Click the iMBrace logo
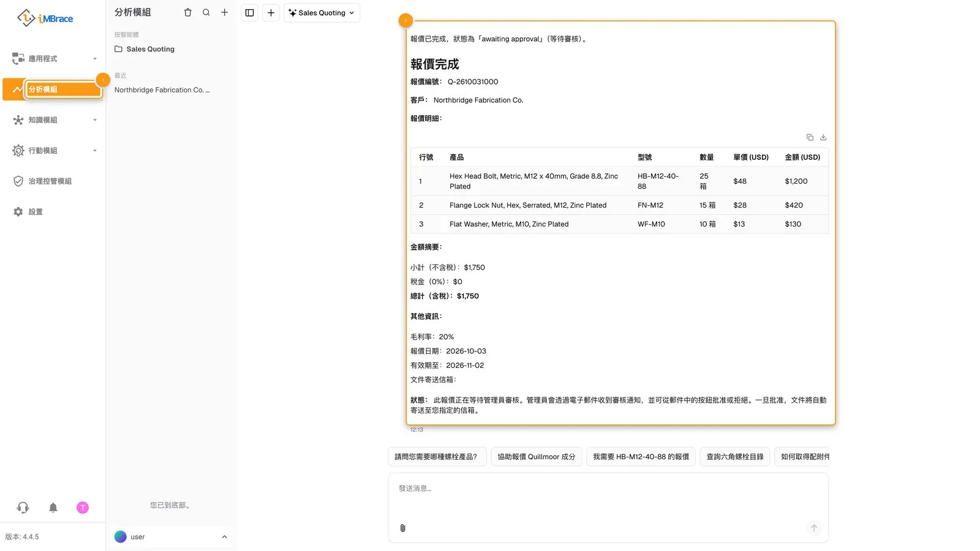 [x=45, y=18]
